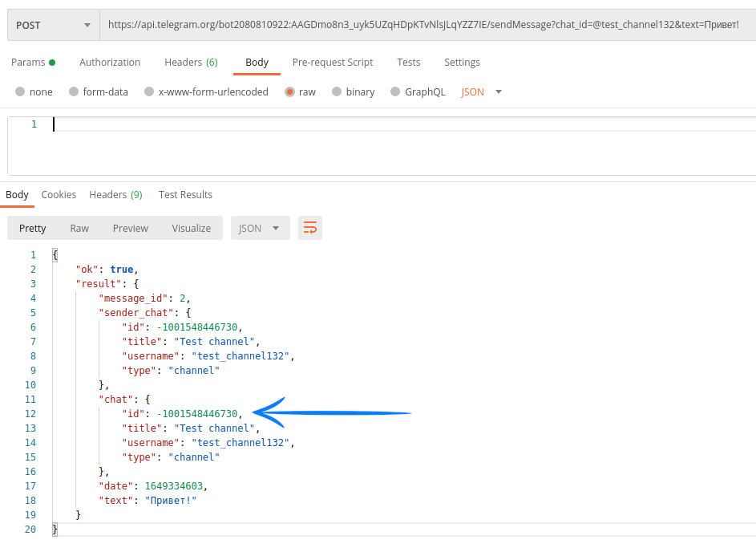Viewport: 756px width, 548px height.
Task: Select the raw body type
Action: click(301, 91)
